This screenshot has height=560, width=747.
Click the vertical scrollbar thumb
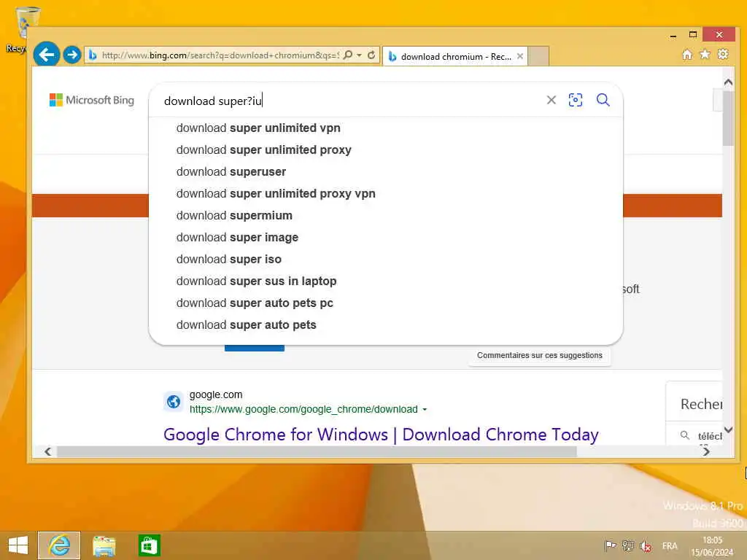pyautogui.click(x=728, y=118)
